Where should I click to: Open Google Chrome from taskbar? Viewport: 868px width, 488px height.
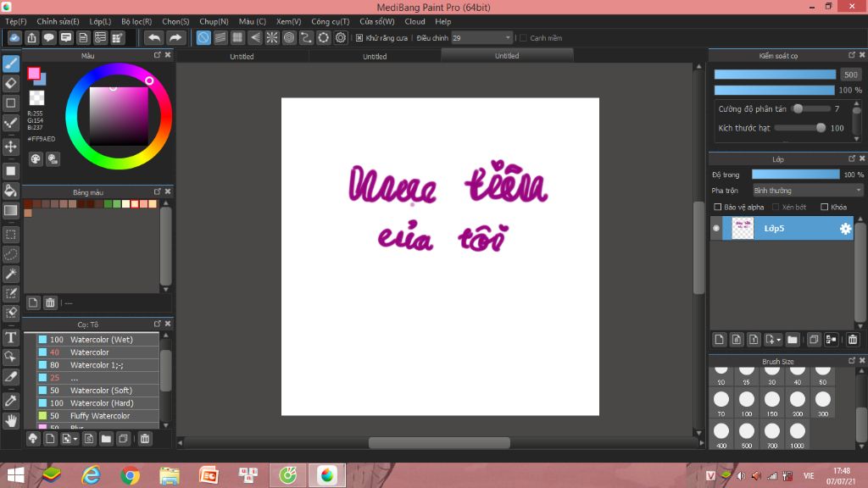pos(130,475)
